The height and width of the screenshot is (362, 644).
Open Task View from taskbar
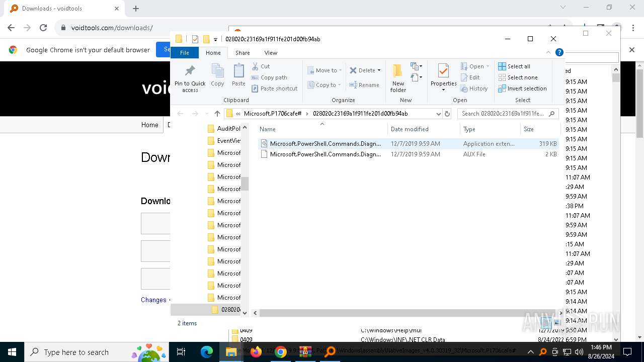coord(181,352)
